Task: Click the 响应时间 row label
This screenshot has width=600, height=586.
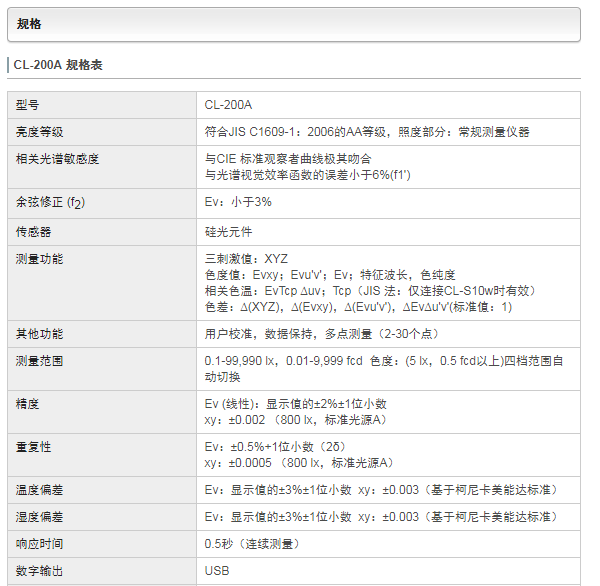Action: 39,544
